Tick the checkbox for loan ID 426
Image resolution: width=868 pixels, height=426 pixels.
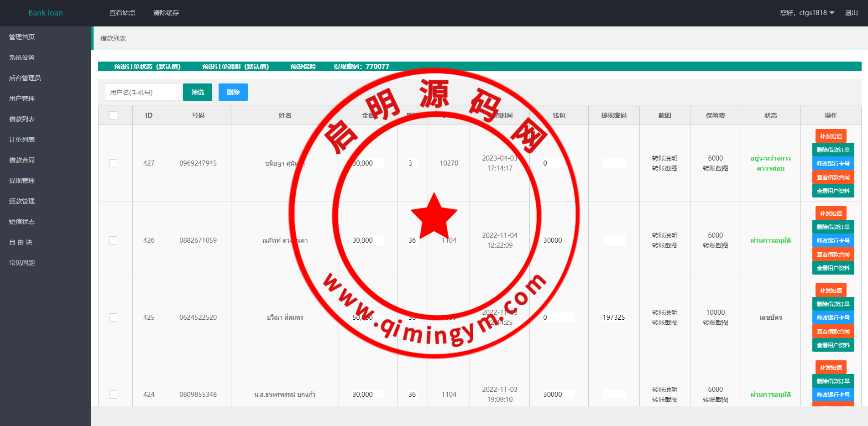tap(113, 240)
